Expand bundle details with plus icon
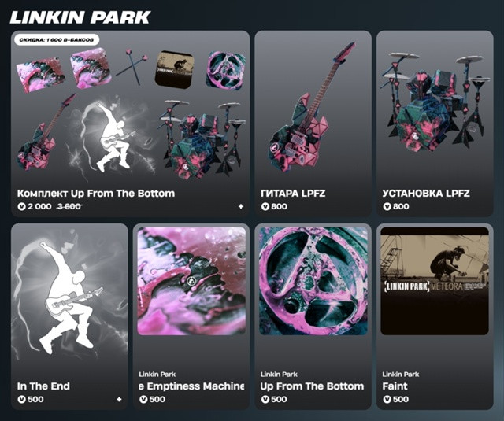This screenshot has width=504, height=421. [x=241, y=206]
